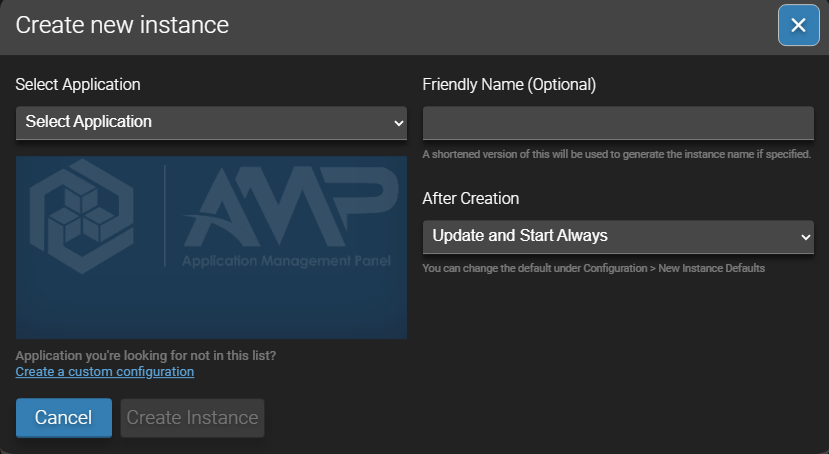Open the Select Application dropdown

point(211,123)
